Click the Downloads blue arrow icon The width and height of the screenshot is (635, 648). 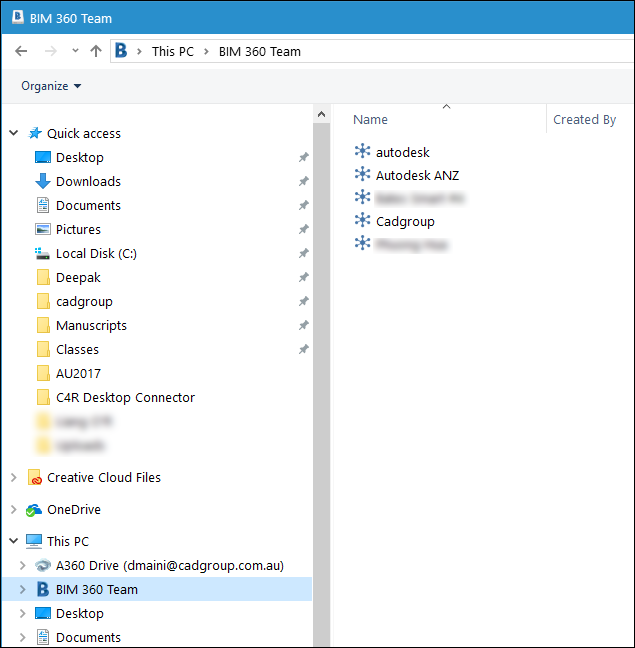[x=43, y=181]
